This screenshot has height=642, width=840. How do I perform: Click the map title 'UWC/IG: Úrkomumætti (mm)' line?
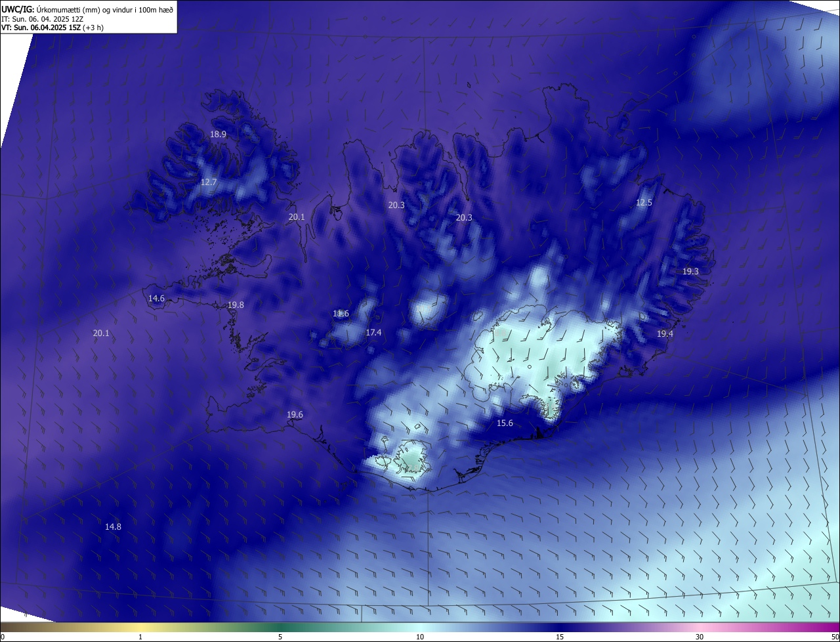point(87,9)
